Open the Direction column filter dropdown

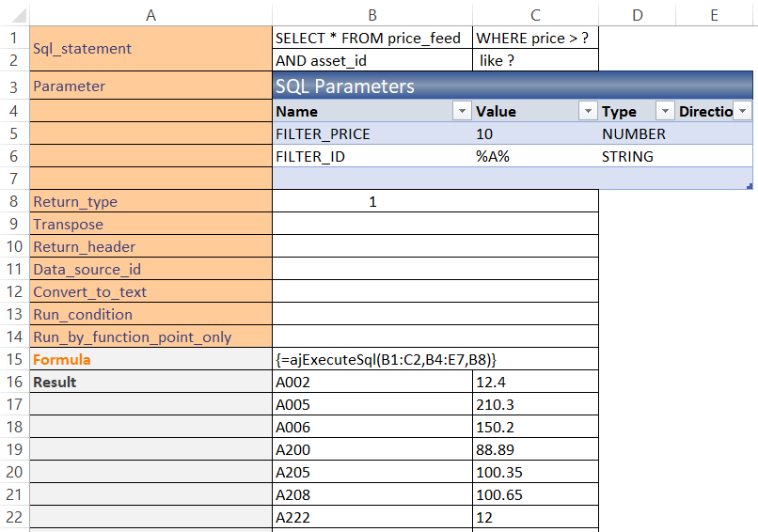(743, 111)
